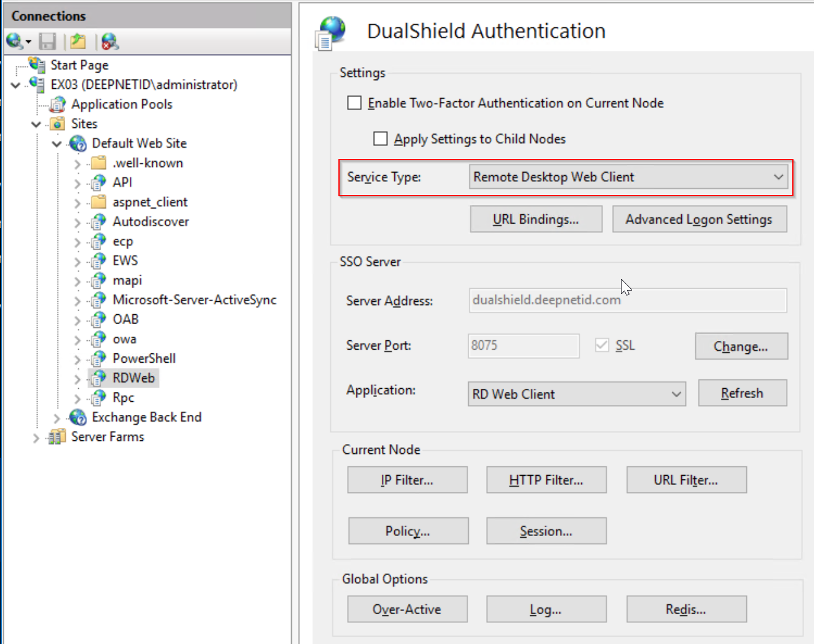Click the Server Address field
814x644 pixels.
[x=627, y=301]
